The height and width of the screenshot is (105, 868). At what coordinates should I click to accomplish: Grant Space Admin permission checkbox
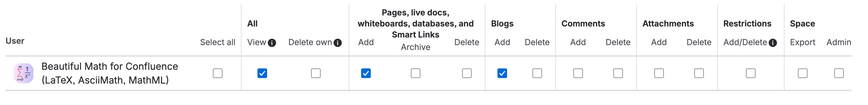(839, 73)
